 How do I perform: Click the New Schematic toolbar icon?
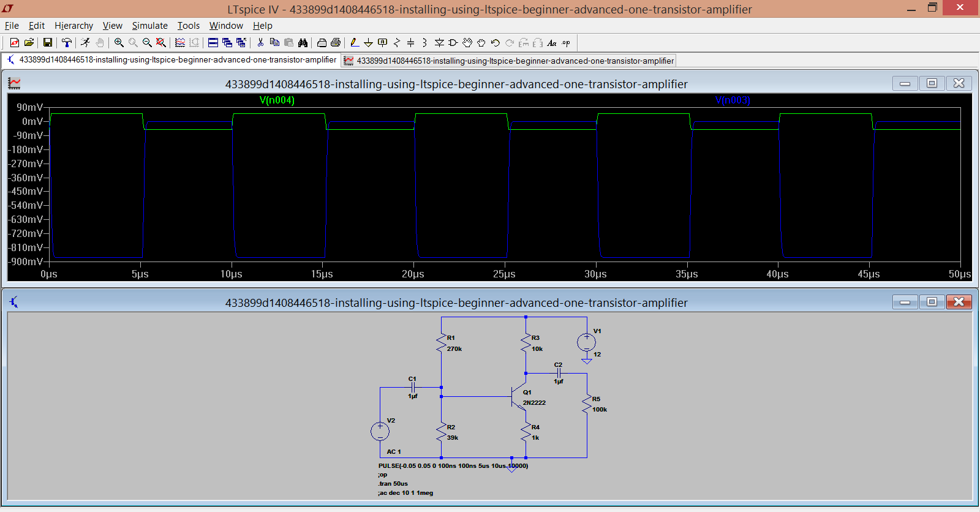coord(15,42)
